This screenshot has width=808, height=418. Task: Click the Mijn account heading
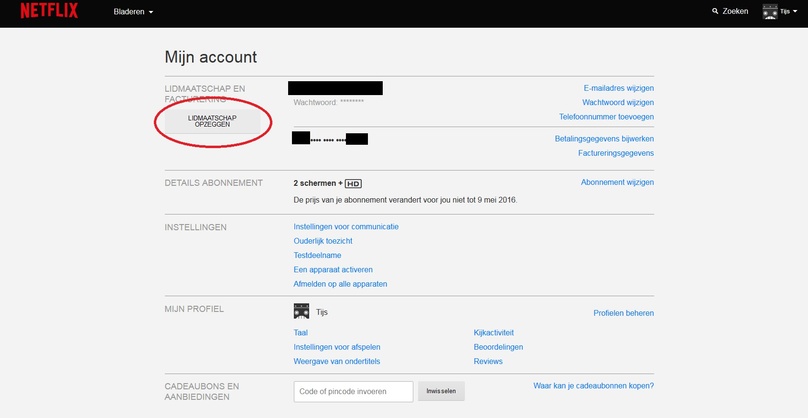pyautogui.click(x=211, y=57)
